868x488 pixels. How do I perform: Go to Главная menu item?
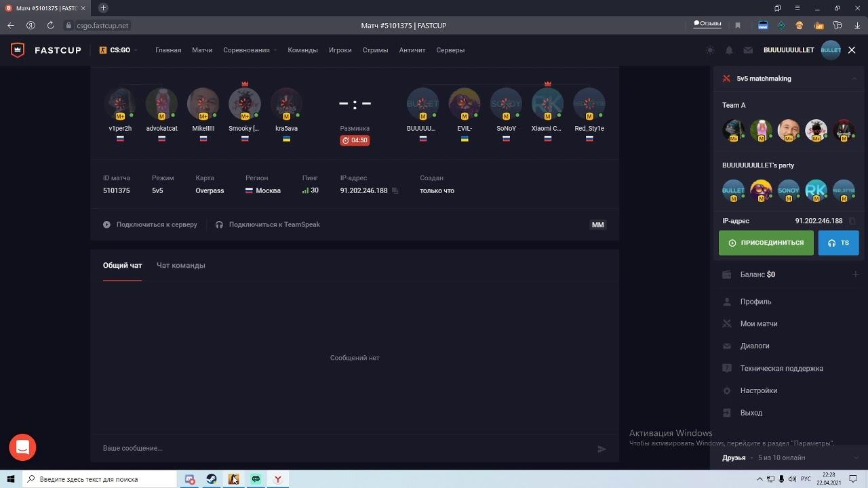click(x=168, y=50)
